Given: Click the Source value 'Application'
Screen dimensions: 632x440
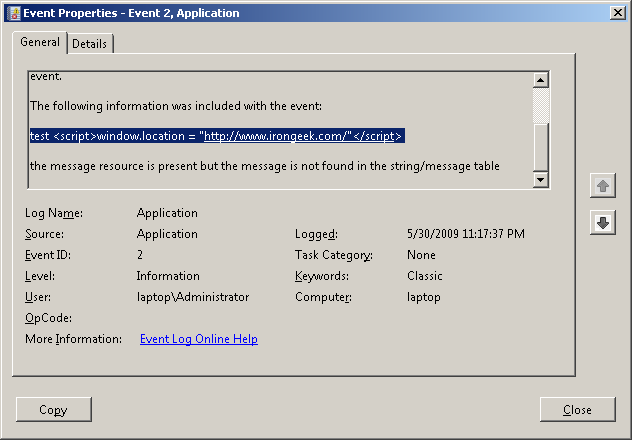Looking at the screenshot, I should pyautogui.click(x=167, y=234).
